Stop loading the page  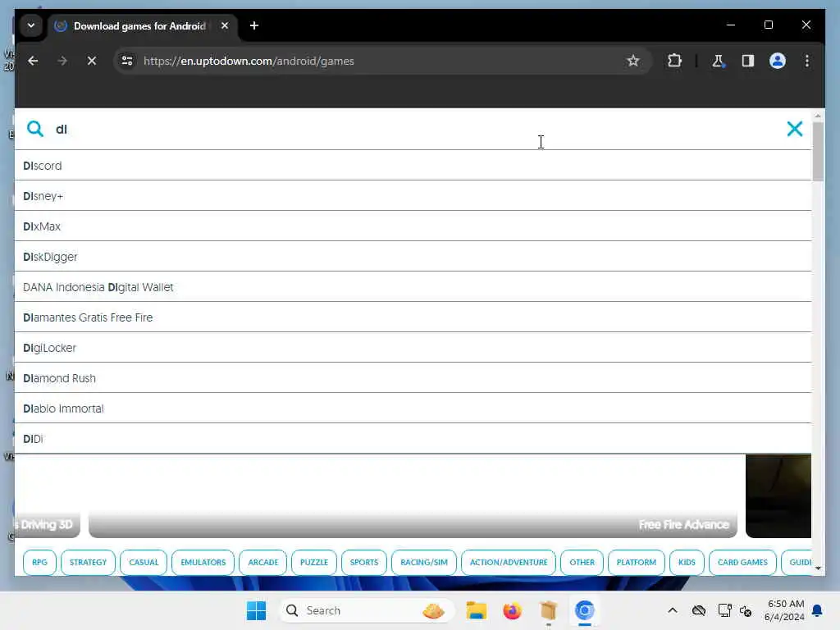click(x=92, y=61)
